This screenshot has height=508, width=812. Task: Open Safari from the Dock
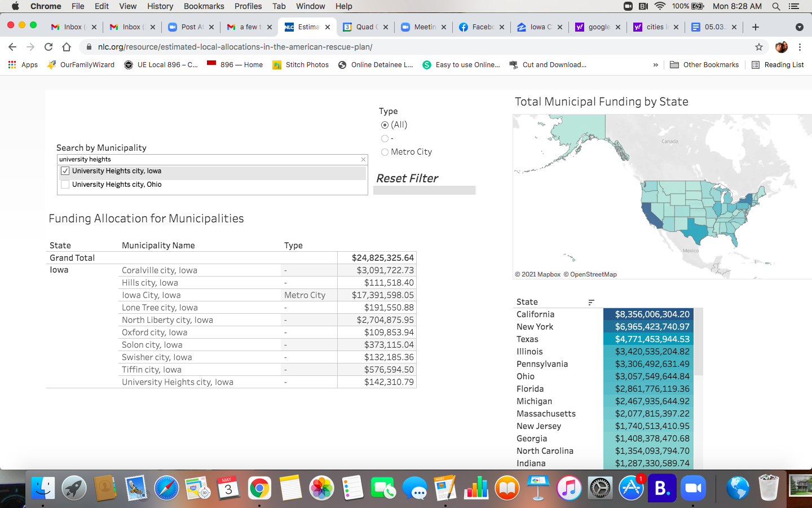coord(166,488)
